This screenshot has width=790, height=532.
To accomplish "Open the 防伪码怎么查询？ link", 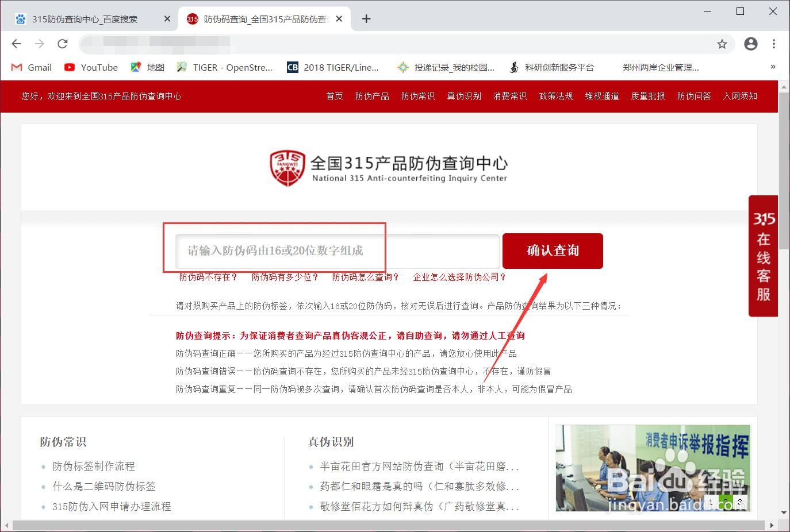I will coord(366,277).
